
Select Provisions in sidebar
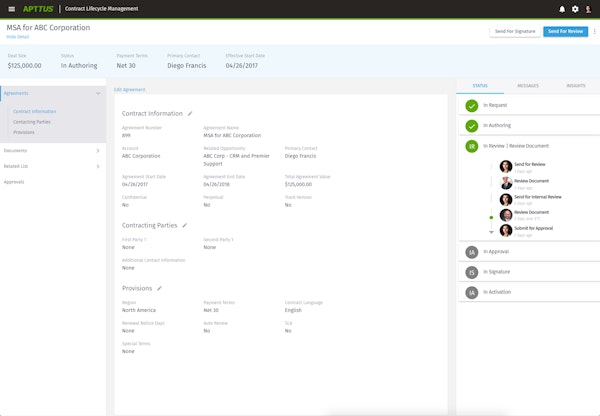tap(24, 132)
